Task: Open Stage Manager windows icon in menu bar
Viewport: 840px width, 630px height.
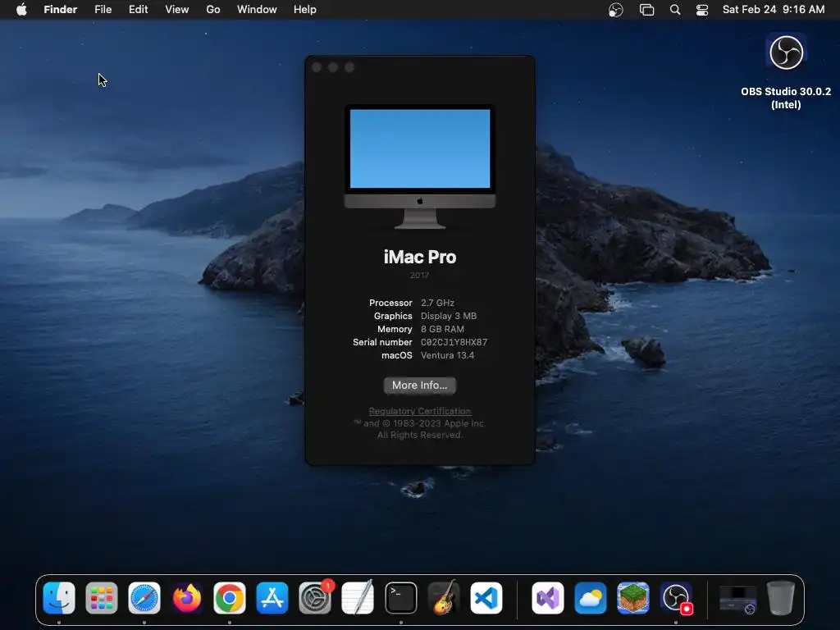Action: (647, 10)
